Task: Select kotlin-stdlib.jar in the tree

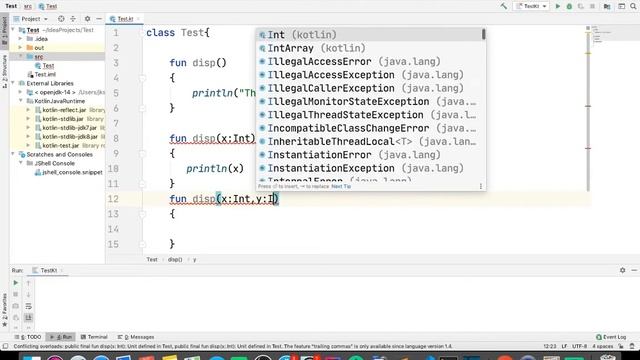Action: (x=63, y=119)
